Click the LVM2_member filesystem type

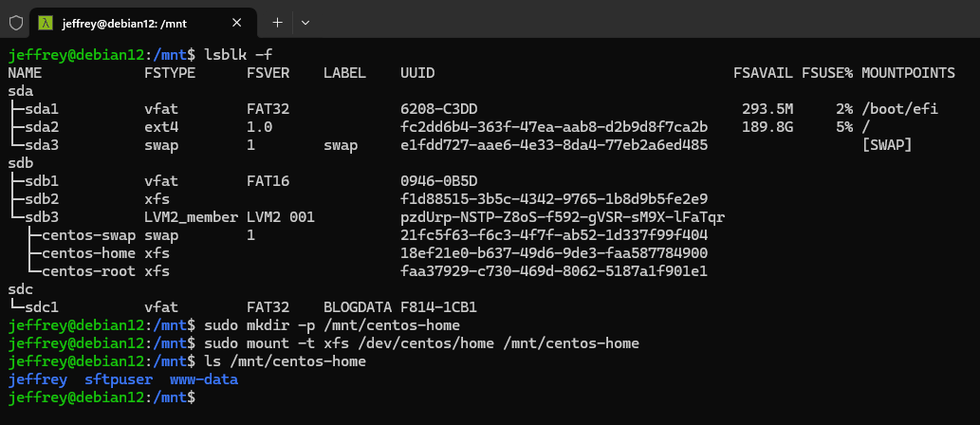click(191, 217)
